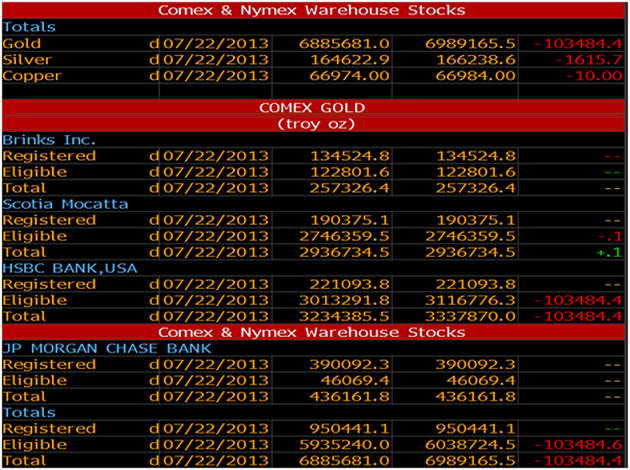Select the COMEX GOLD red header bar
The width and height of the screenshot is (630, 470).
click(x=313, y=108)
